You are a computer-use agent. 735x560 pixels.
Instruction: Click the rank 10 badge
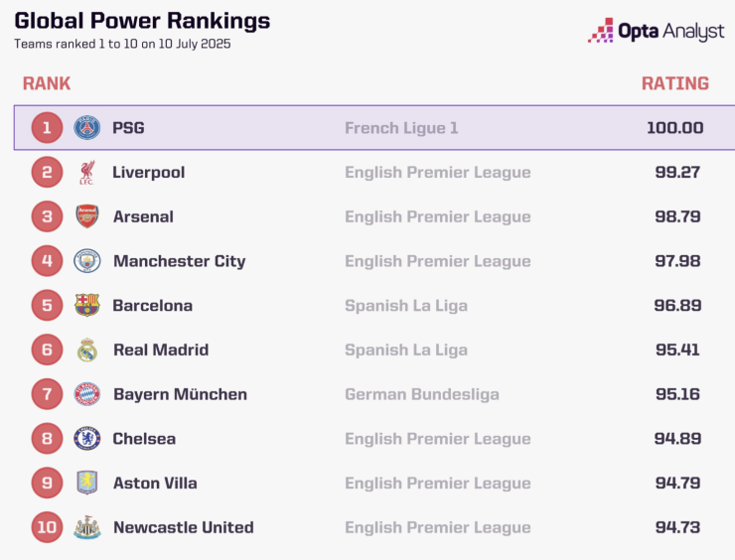(47, 527)
